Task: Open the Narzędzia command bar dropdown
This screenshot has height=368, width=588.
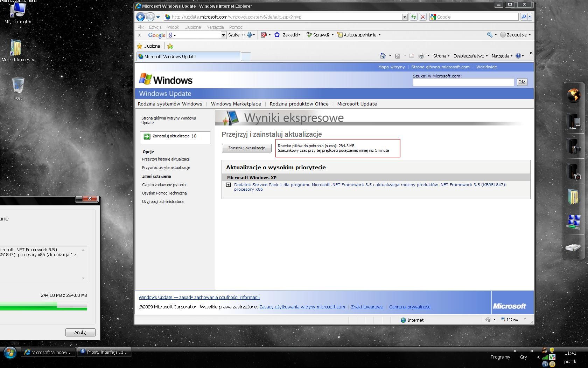Action: click(x=502, y=56)
